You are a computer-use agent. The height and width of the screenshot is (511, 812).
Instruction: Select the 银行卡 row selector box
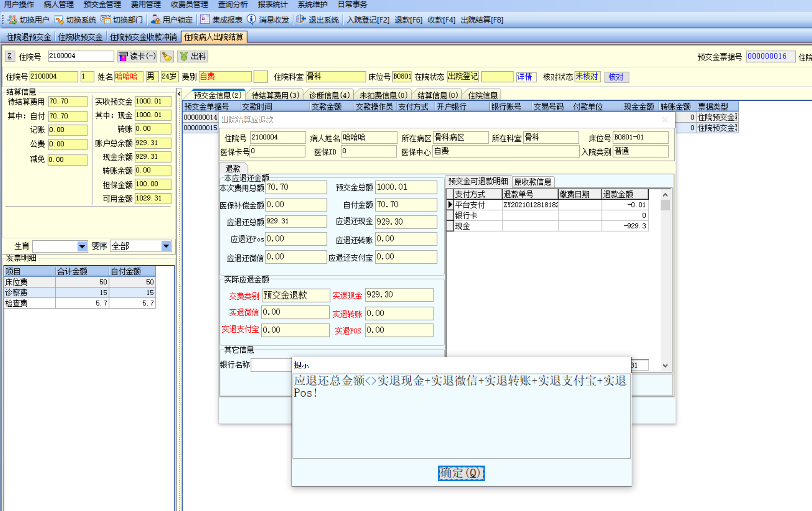(x=450, y=216)
